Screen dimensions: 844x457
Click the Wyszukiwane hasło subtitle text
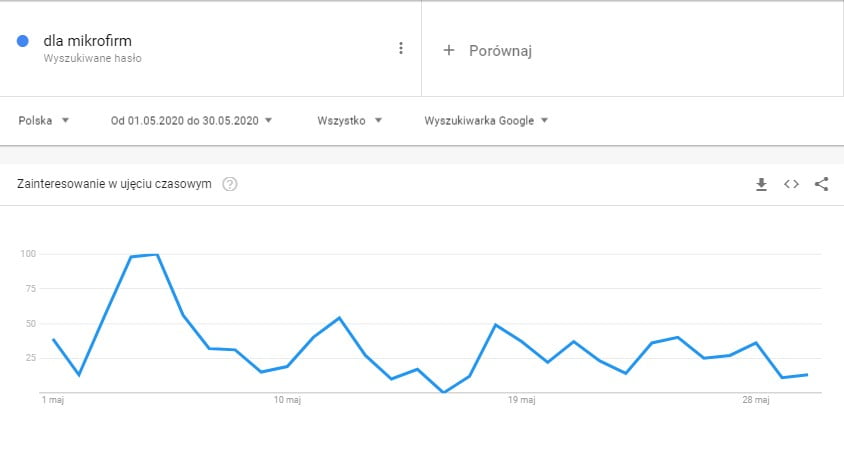93,58
